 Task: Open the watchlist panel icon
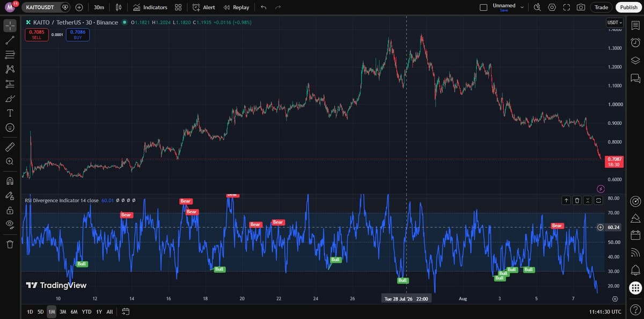(635, 26)
